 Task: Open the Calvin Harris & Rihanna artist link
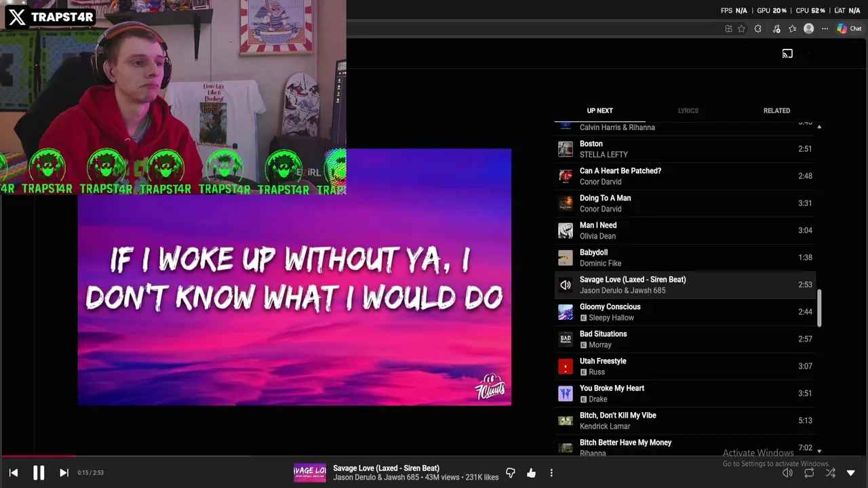tap(617, 127)
